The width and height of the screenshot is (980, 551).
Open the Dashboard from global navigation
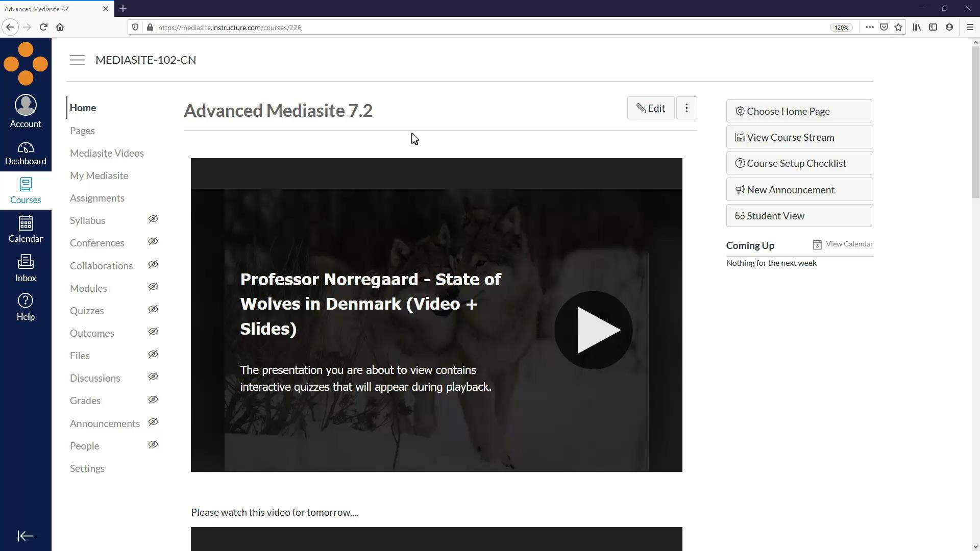pyautogui.click(x=26, y=154)
